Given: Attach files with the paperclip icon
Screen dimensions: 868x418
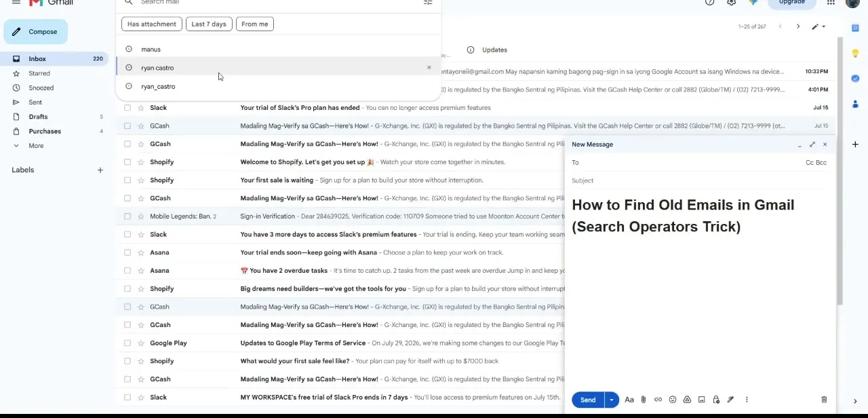Looking at the screenshot, I should 644,400.
